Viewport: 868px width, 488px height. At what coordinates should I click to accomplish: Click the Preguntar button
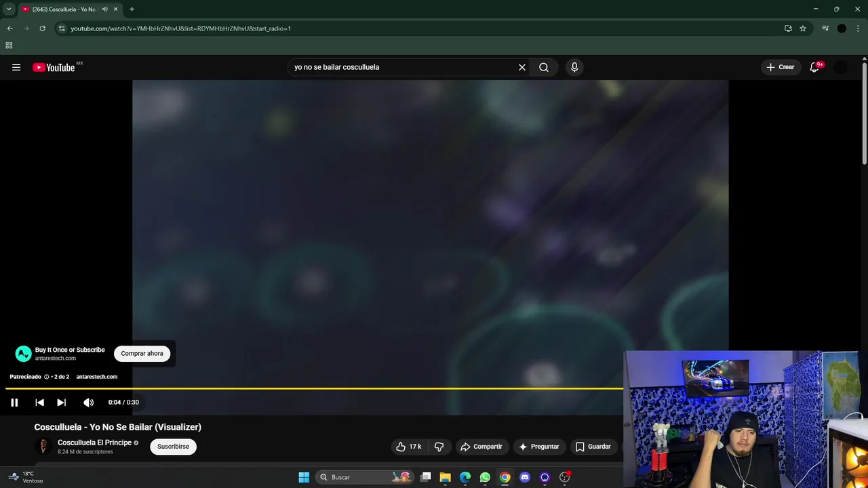point(539,447)
